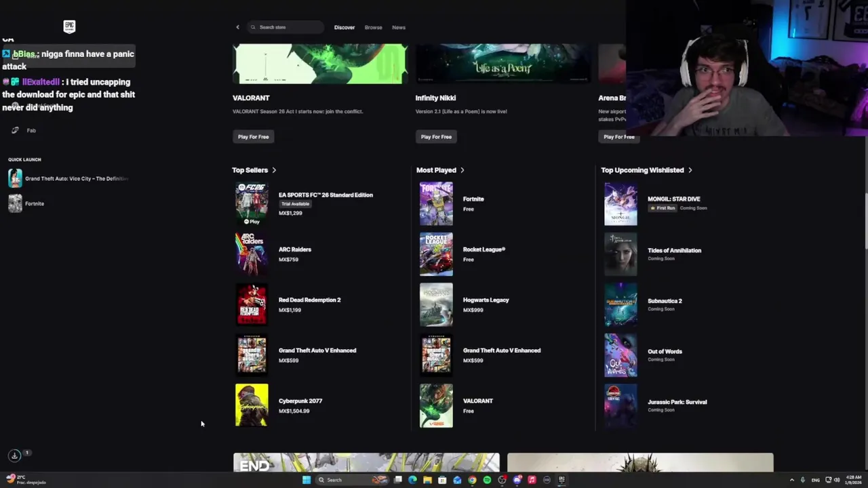Image resolution: width=868 pixels, height=488 pixels.
Task: Click the ARC Raiders MX$759 price
Action: tap(288, 260)
